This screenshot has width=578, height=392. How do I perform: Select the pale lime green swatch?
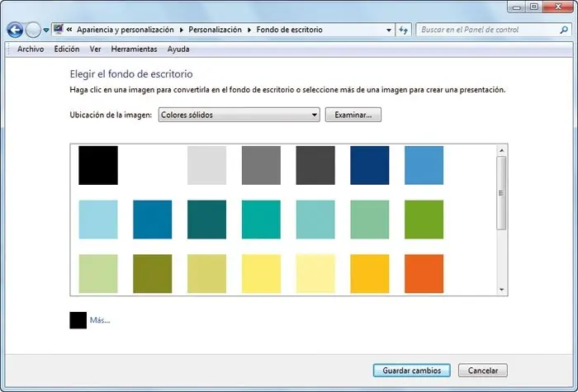(98, 274)
